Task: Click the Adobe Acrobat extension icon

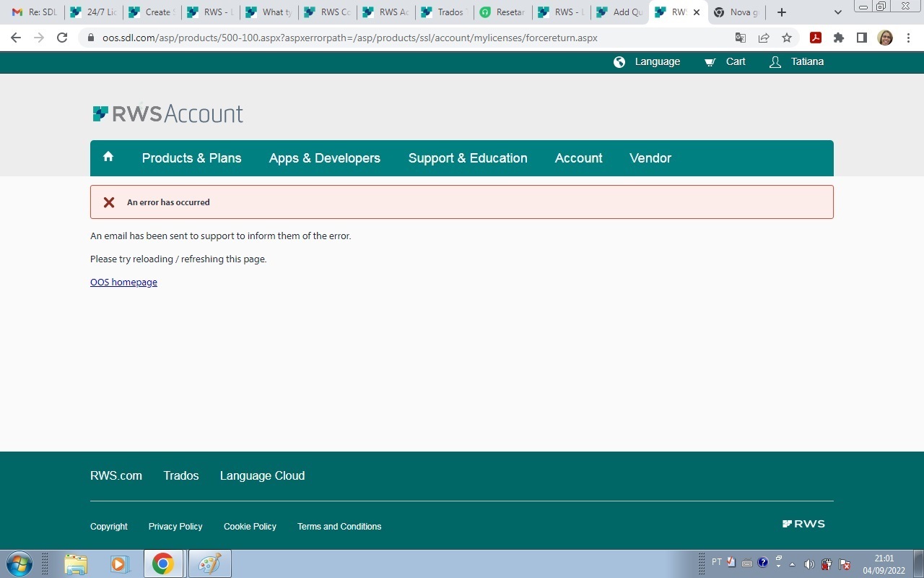Action: pos(815,38)
